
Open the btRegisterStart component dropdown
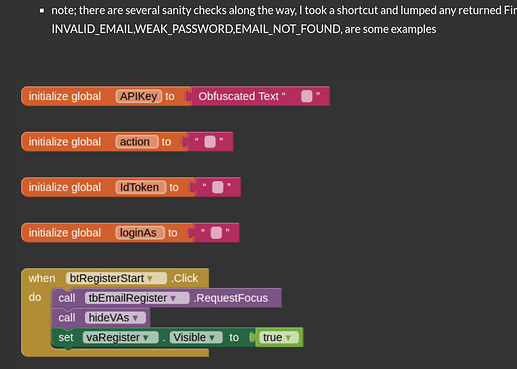tap(116, 278)
